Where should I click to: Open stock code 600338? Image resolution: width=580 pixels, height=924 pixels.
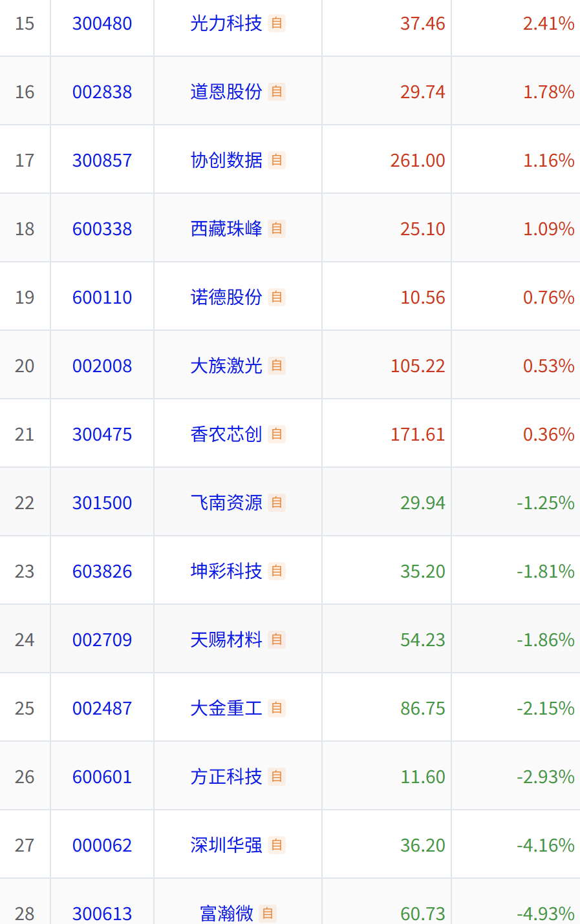pos(102,229)
